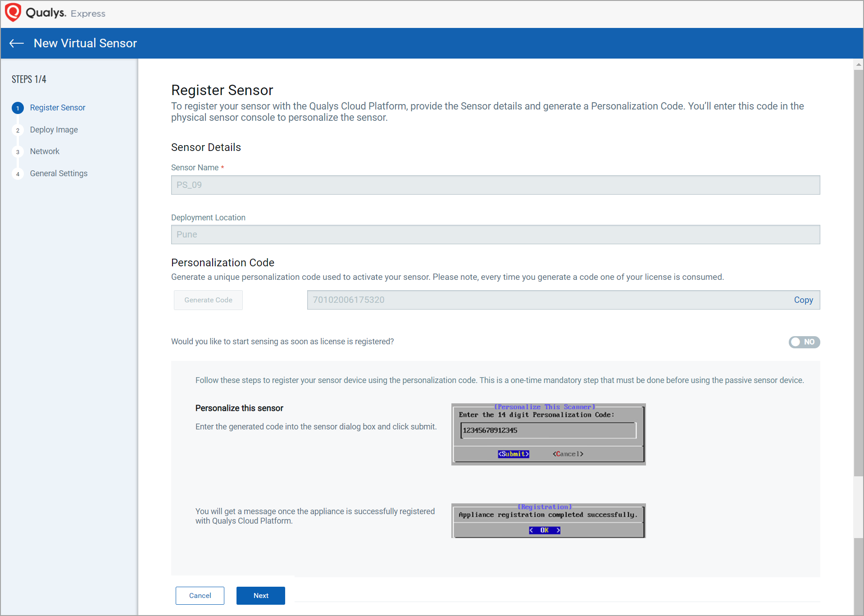Cancel the new virtual sensor setup
The height and width of the screenshot is (616, 864).
[x=200, y=595]
